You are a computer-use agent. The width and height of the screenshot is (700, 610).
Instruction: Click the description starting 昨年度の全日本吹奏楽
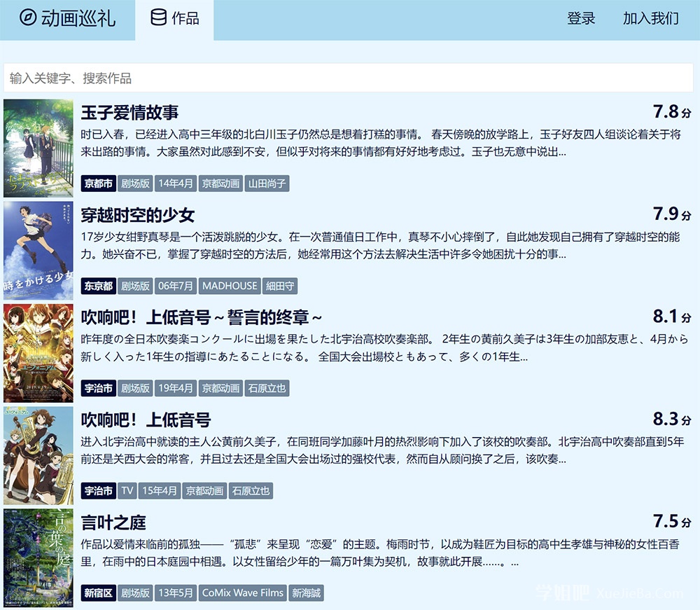(x=384, y=348)
